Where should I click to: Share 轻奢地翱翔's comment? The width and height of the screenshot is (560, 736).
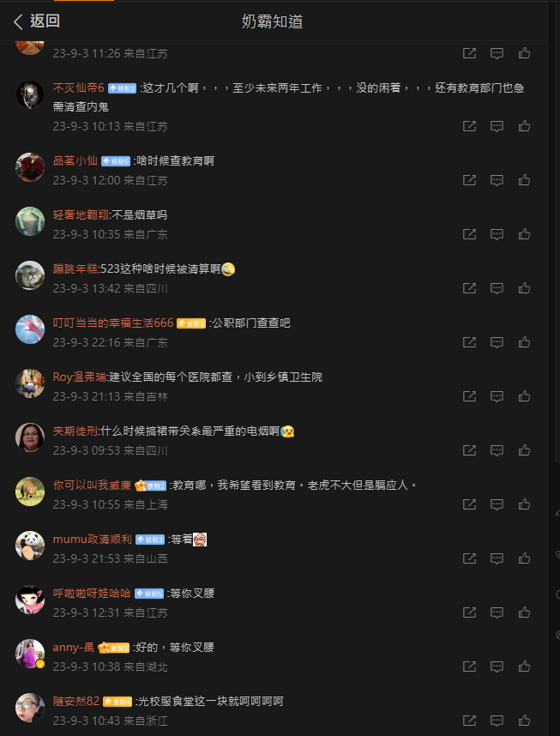click(469, 234)
